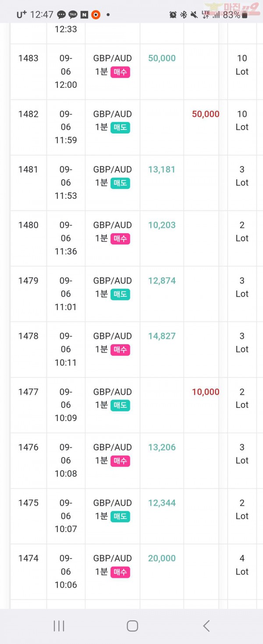Tap the battery 83% indicator
The image size is (263, 644).
[x=235, y=14]
